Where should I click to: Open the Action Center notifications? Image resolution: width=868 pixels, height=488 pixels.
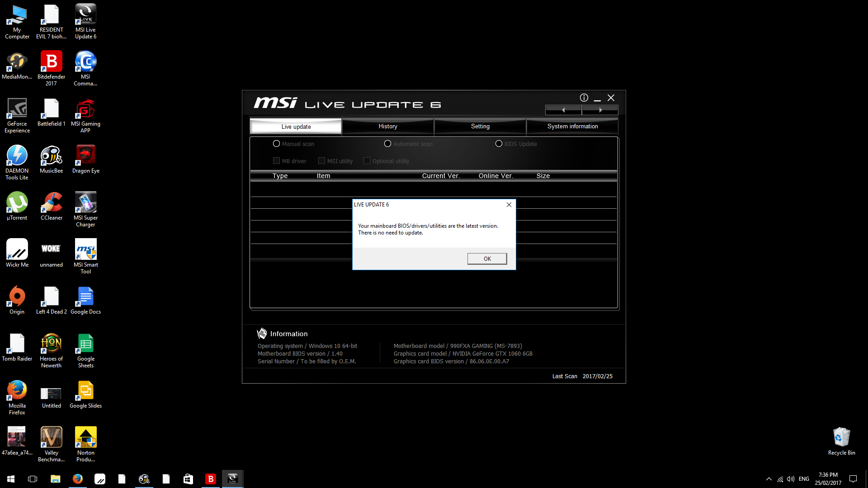click(x=853, y=479)
